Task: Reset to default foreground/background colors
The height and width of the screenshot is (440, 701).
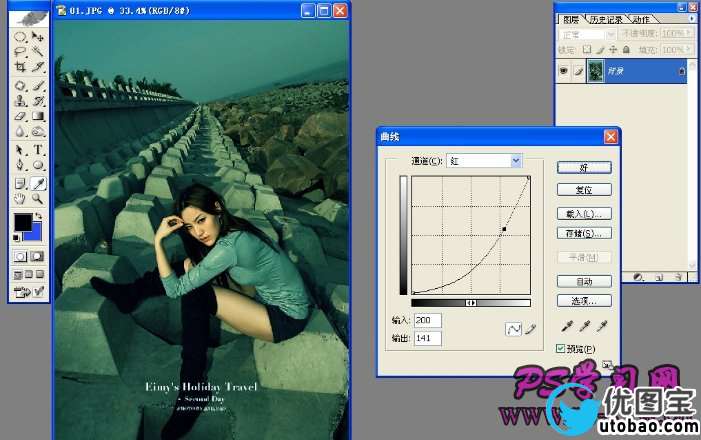Action: tap(16, 237)
